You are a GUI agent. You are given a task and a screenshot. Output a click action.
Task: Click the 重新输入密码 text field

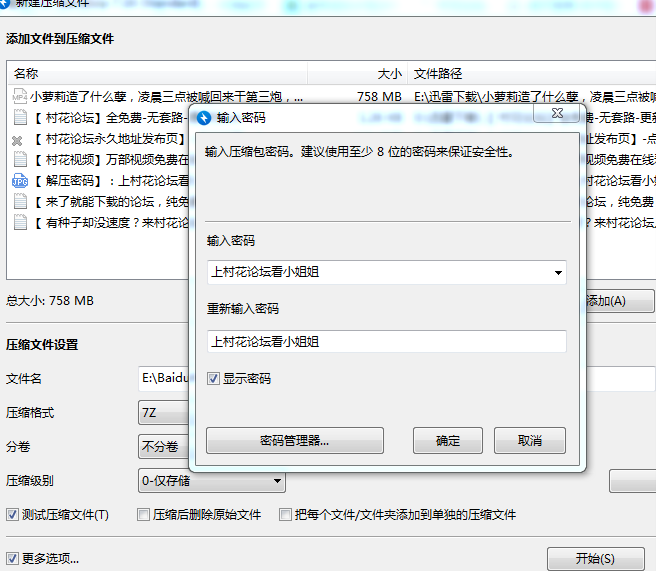[x=386, y=341]
